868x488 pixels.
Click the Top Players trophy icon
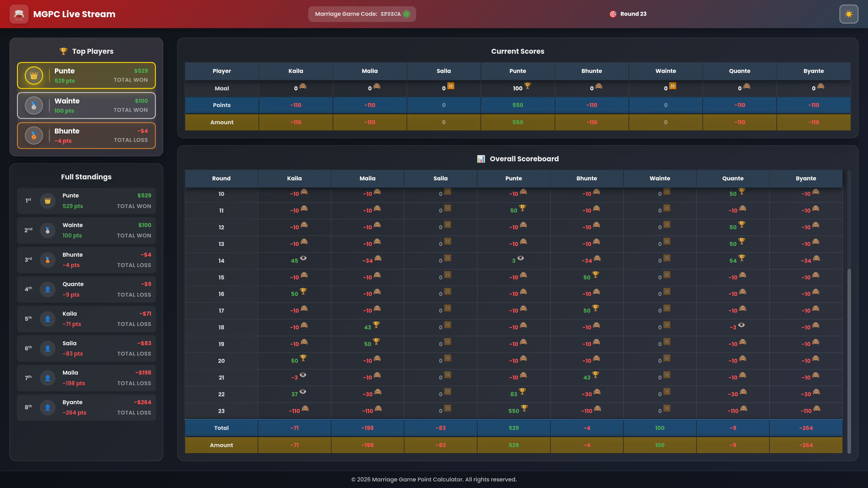63,51
